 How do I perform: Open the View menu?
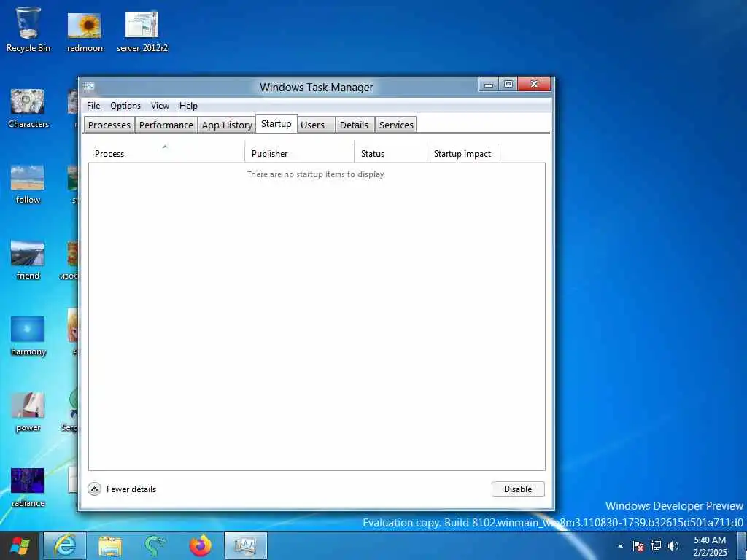160,106
